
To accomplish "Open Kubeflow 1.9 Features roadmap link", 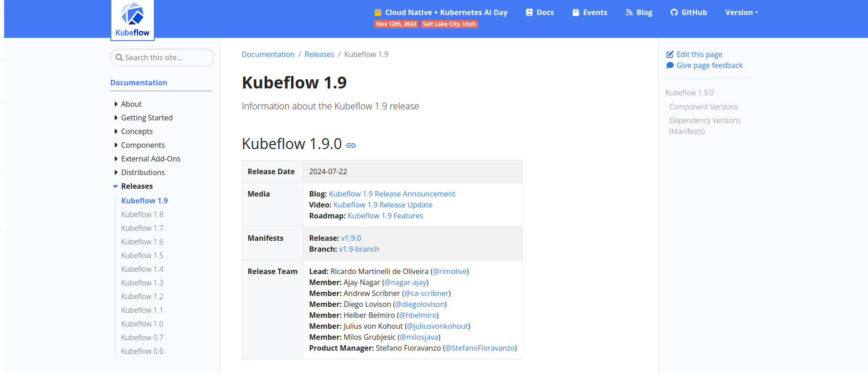I will [385, 216].
